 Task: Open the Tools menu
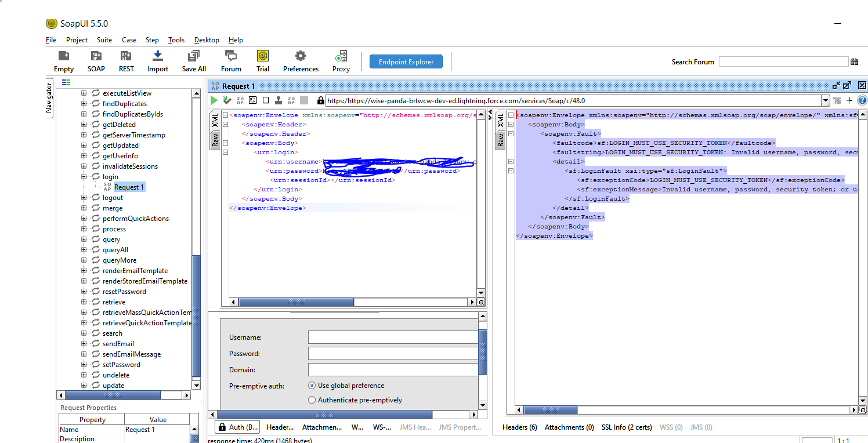click(176, 40)
